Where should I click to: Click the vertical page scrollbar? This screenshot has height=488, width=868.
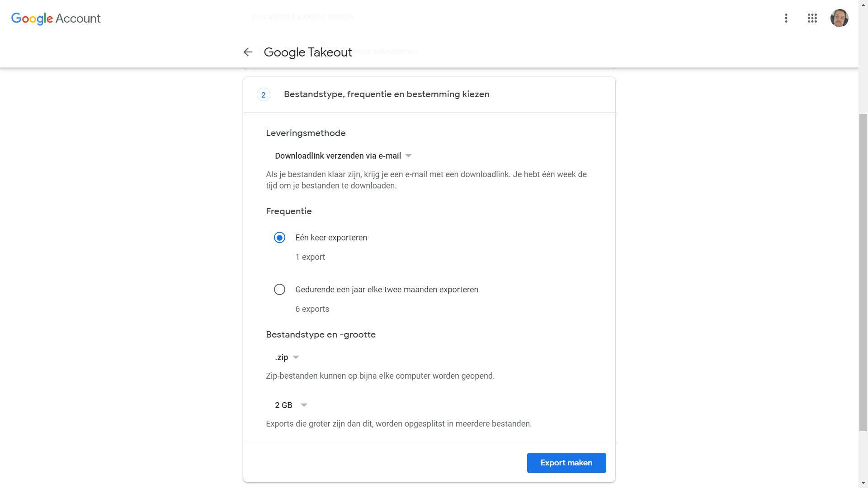[863, 271]
